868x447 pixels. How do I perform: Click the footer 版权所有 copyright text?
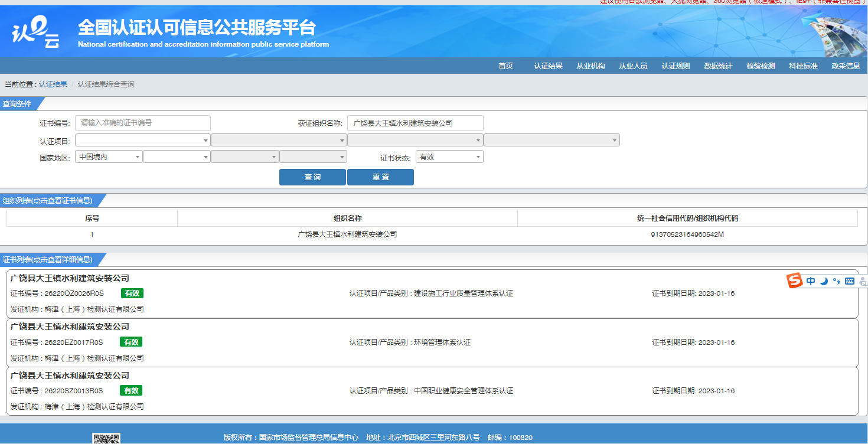[291, 438]
